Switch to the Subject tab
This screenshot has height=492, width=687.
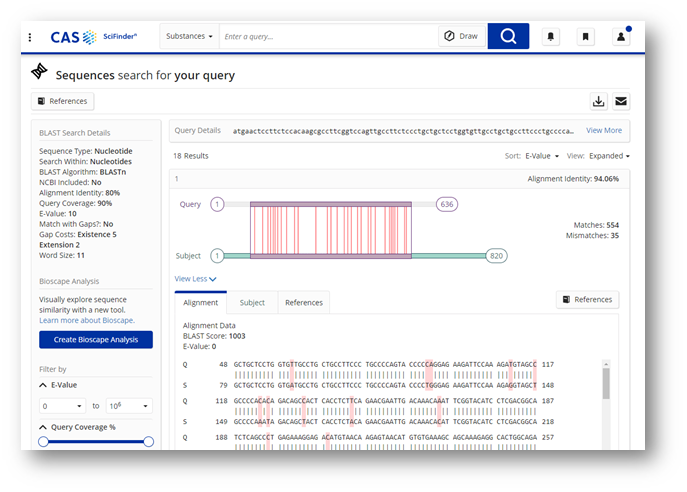point(252,303)
